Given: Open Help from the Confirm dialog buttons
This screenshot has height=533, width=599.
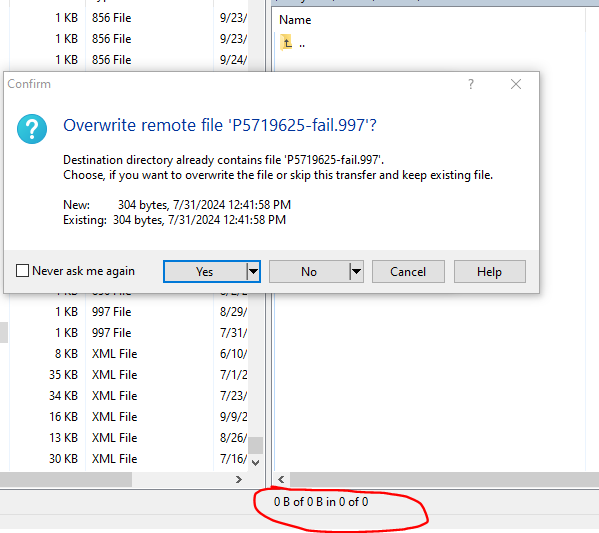Looking at the screenshot, I should click(489, 272).
